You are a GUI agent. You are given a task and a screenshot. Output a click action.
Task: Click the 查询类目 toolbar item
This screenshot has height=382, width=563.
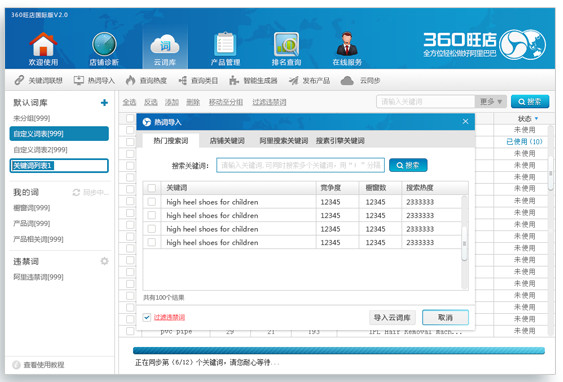coord(198,80)
